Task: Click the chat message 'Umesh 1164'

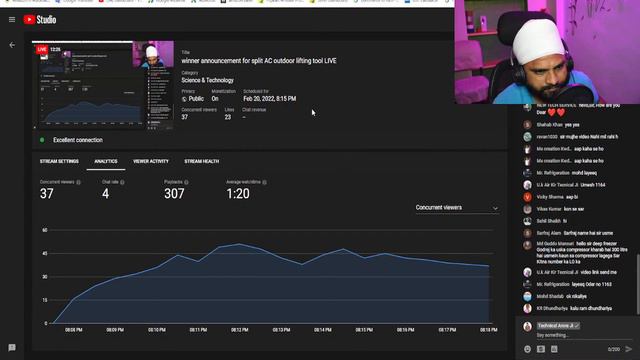Action: coord(593,185)
